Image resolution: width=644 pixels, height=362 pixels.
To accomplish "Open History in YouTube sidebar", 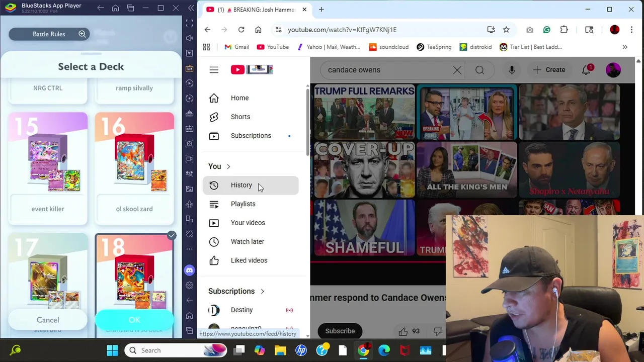I will click(251, 185).
